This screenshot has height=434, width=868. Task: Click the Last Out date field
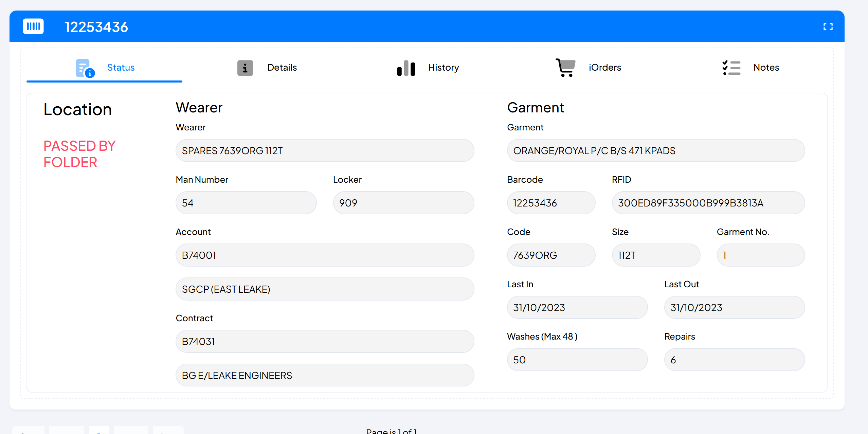pyautogui.click(x=734, y=307)
